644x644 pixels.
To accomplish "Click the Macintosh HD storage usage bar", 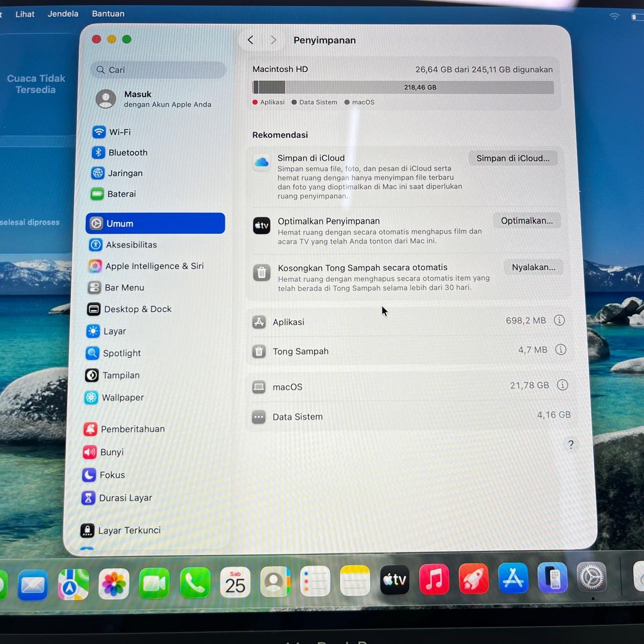I will coord(403,87).
